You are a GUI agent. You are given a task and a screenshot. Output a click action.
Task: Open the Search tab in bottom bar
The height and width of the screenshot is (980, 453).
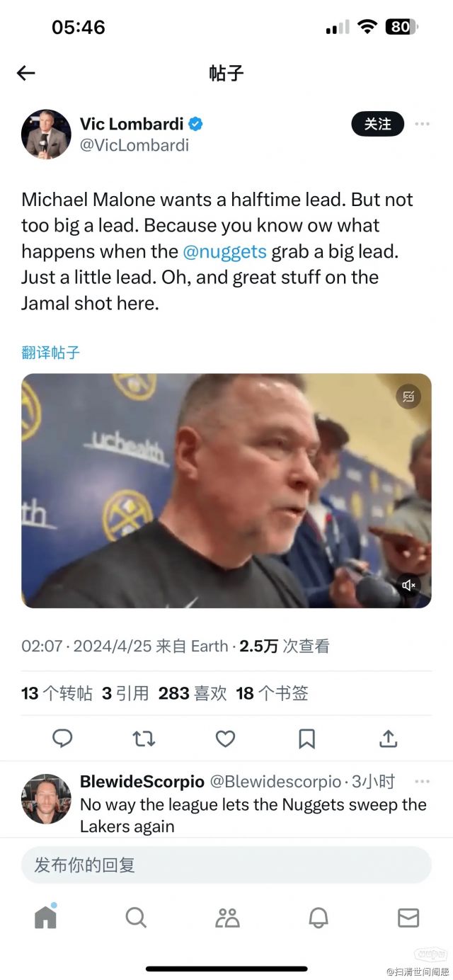click(136, 918)
